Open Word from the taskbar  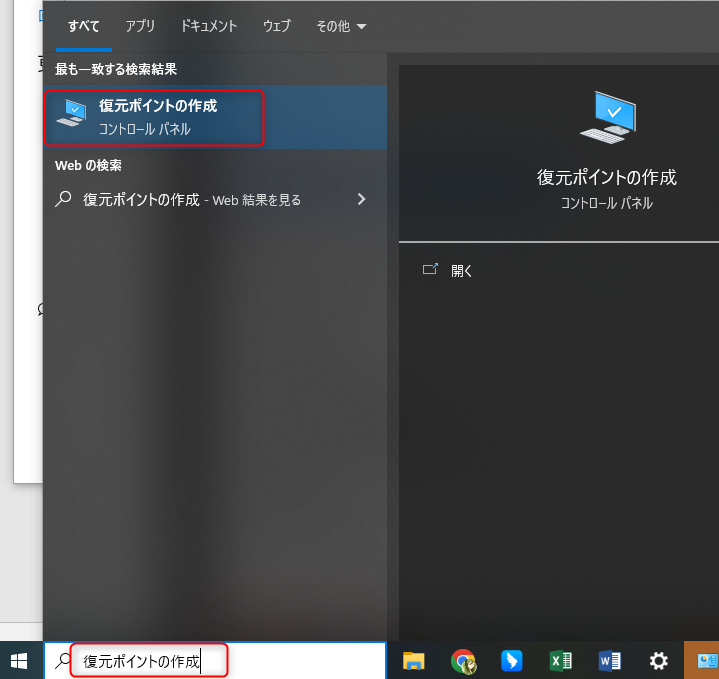[609, 661]
